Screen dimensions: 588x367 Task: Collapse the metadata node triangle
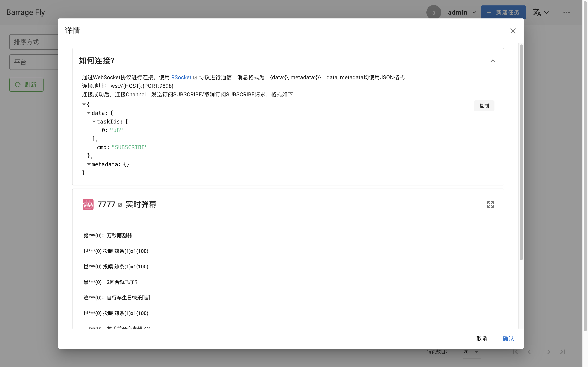click(89, 164)
